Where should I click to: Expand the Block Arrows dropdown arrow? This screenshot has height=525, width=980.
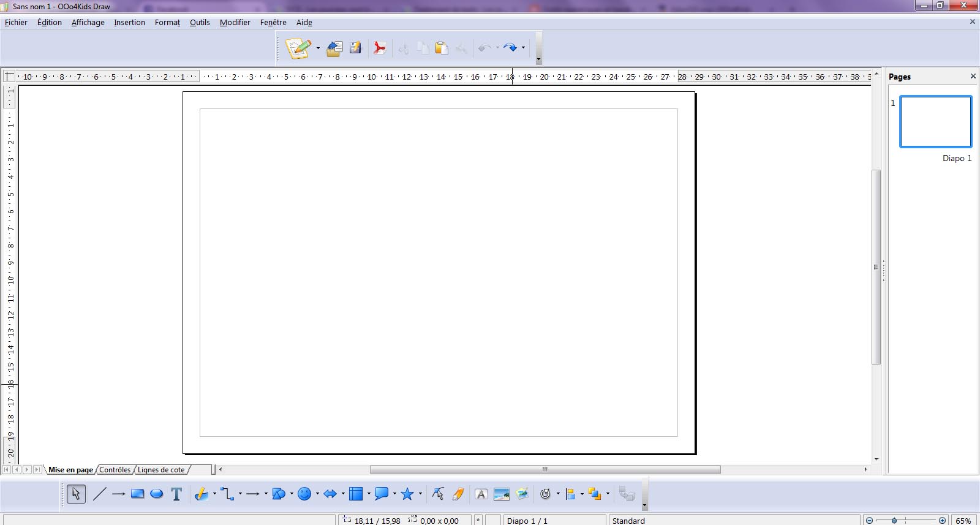(x=343, y=494)
